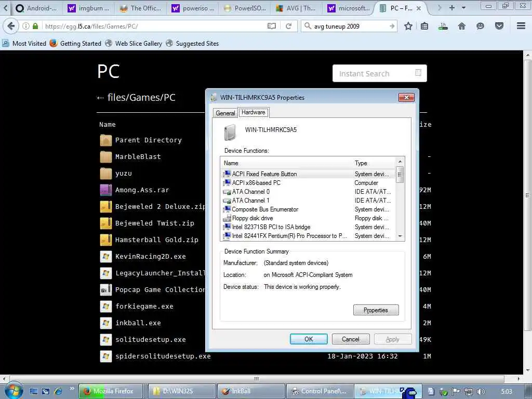Open Suggested Sites bookmark
The image size is (532, 399).
click(192, 44)
